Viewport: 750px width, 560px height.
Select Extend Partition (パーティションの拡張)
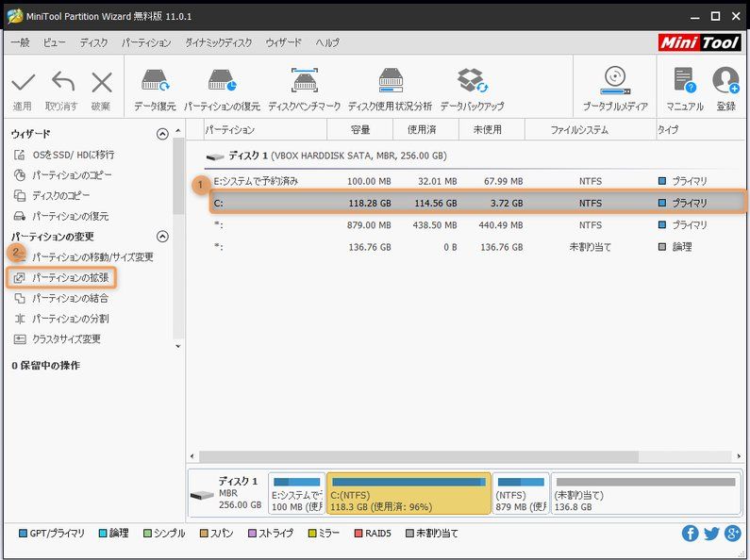pyautogui.click(x=61, y=277)
